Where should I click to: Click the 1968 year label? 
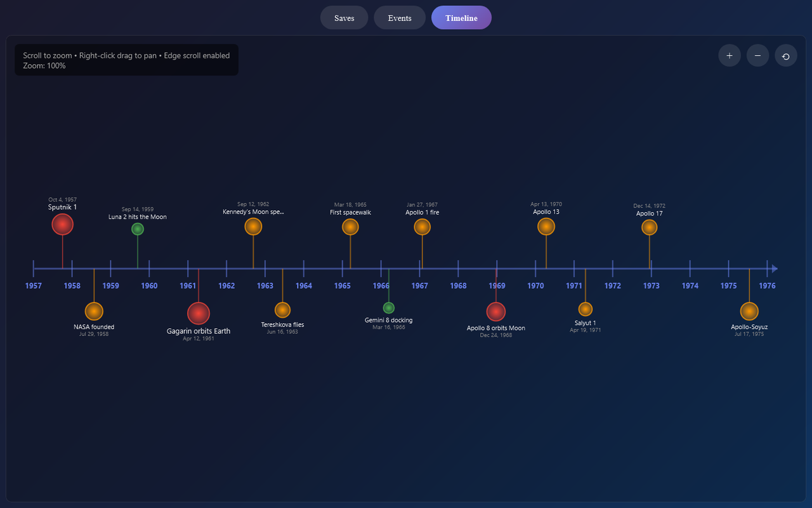(x=458, y=286)
